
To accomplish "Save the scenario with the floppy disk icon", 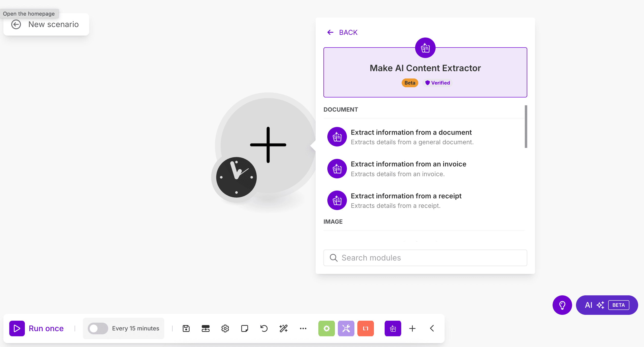I will click(x=186, y=328).
